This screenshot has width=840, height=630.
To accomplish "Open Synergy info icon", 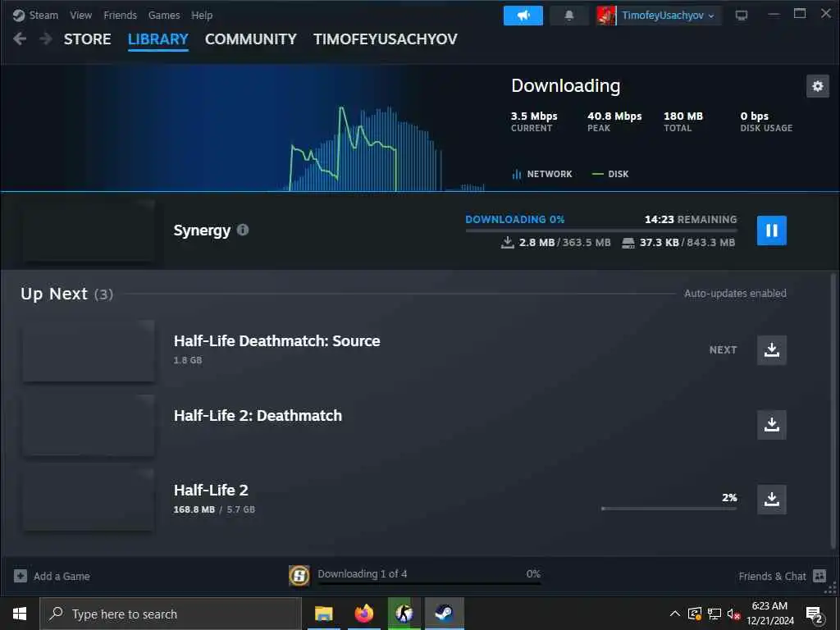I will click(243, 230).
